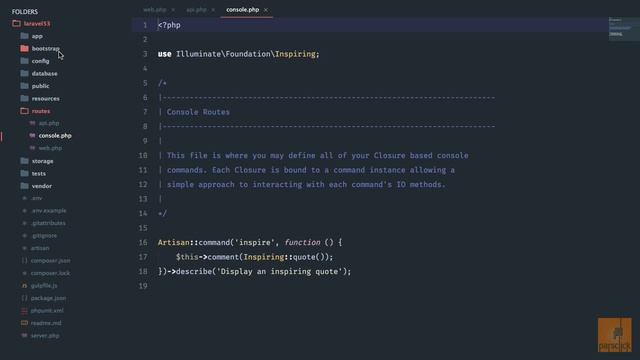Click the XML icon beside phpunit.xml
The image size is (640, 360).
click(24, 311)
